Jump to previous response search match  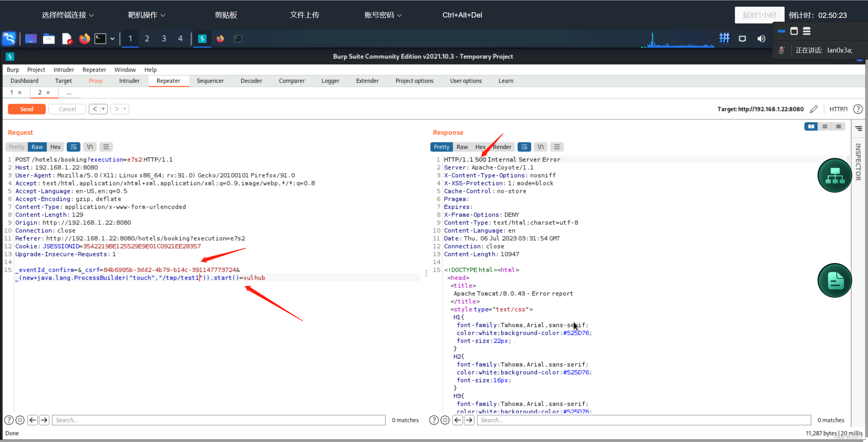[x=457, y=420]
